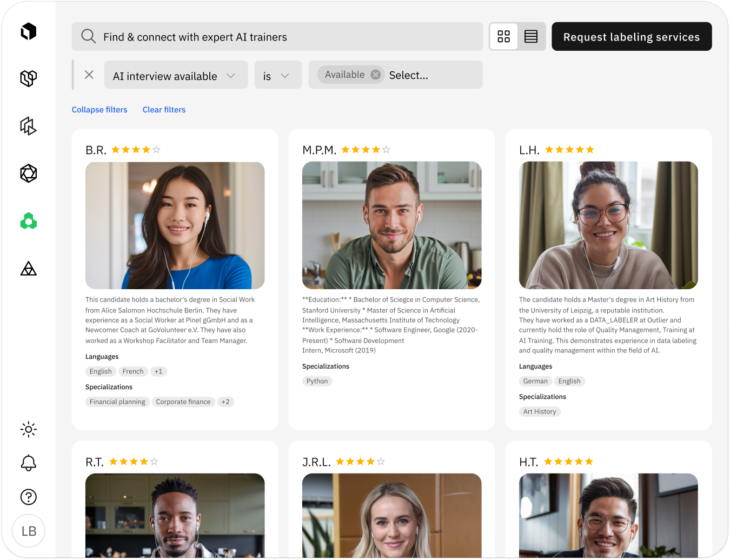Screen dimensions: 730x560
Task: Clear all active filters
Action: tap(164, 110)
